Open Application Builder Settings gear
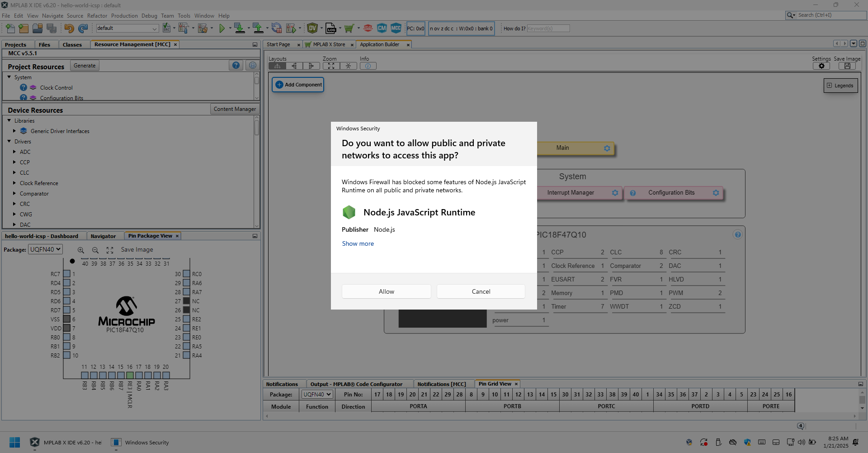868x453 pixels. point(821,66)
